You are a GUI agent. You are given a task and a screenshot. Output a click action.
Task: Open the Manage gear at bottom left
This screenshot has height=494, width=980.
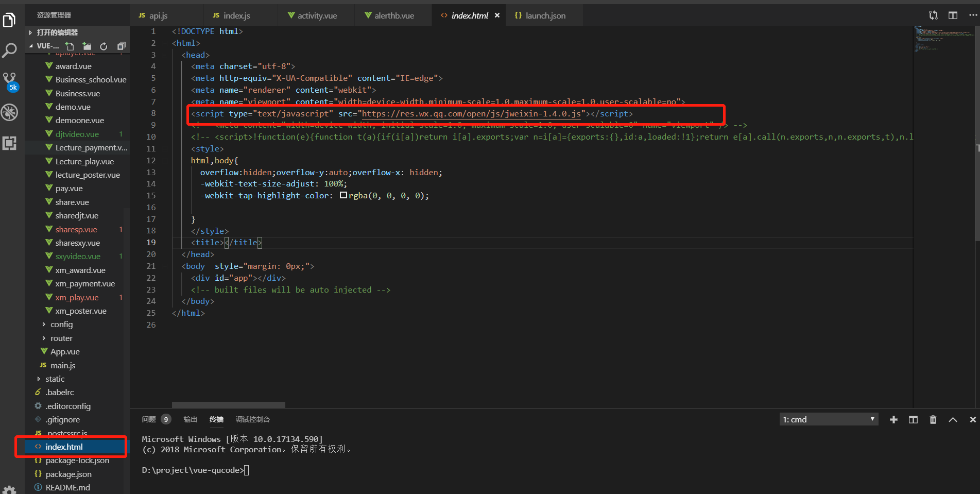click(x=9, y=489)
